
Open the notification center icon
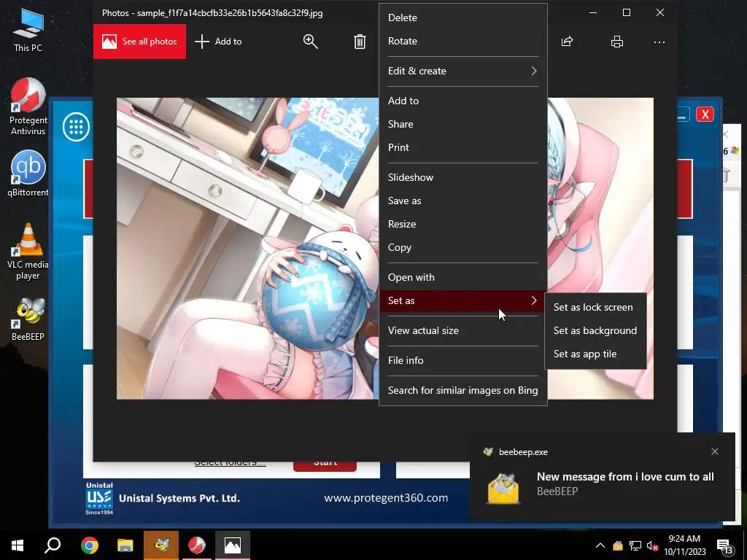(724, 546)
